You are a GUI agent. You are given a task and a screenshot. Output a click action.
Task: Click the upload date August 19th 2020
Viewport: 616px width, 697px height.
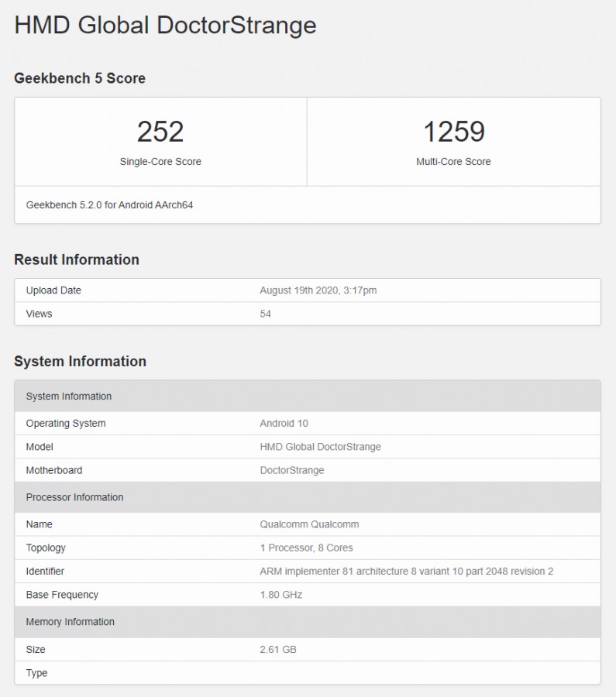tap(318, 290)
